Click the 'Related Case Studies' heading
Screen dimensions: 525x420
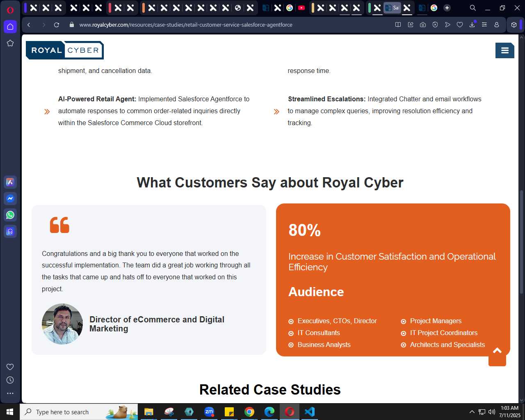coord(270,390)
